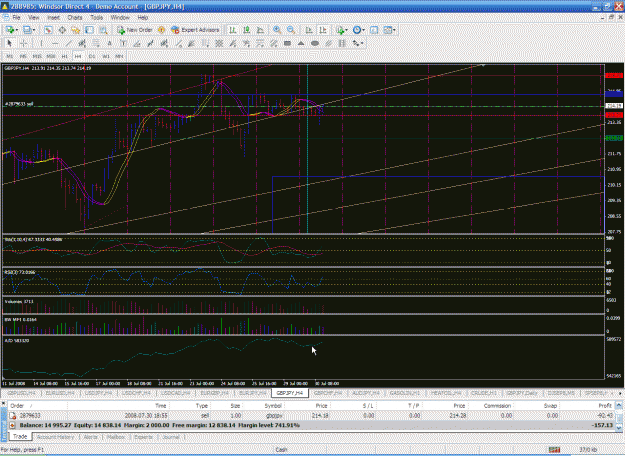
Task: Switch chart to bar chart style
Action: [x=233, y=30]
